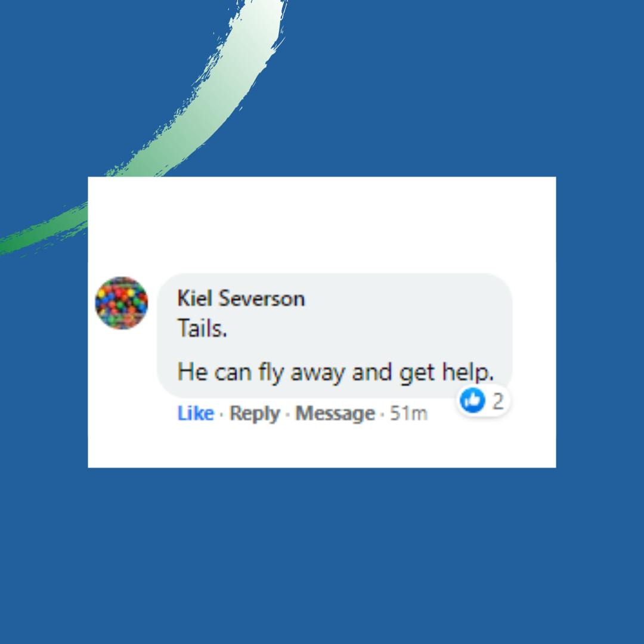
Task: Click the blue background below the white card
Action: click(322, 555)
